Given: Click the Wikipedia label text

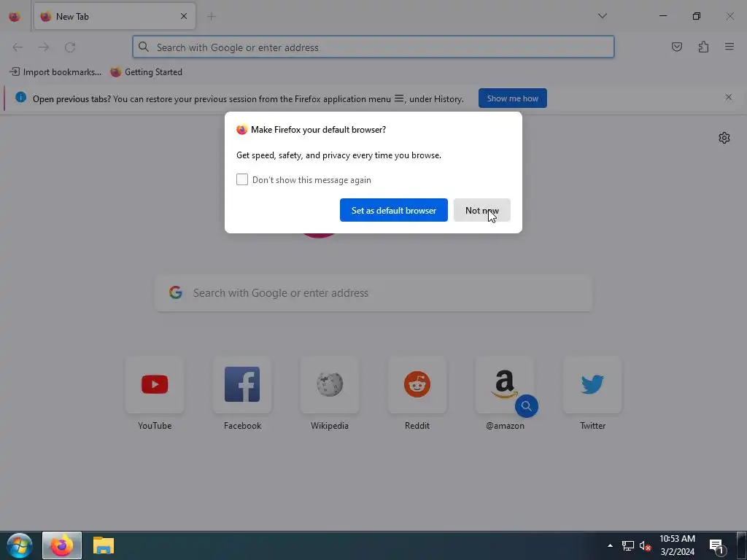Looking at the screenshot, I should (x=330, y=426).
